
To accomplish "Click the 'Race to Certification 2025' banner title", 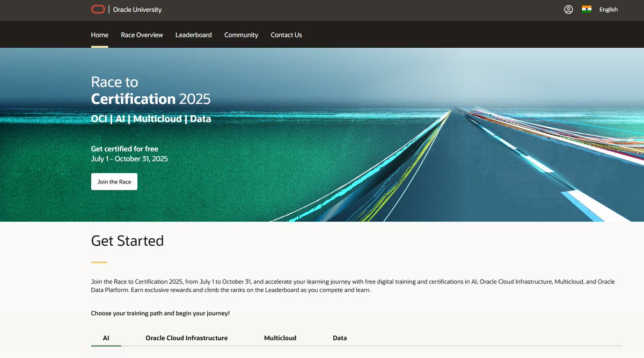I will pyautogui.click(x=151, y=90).
